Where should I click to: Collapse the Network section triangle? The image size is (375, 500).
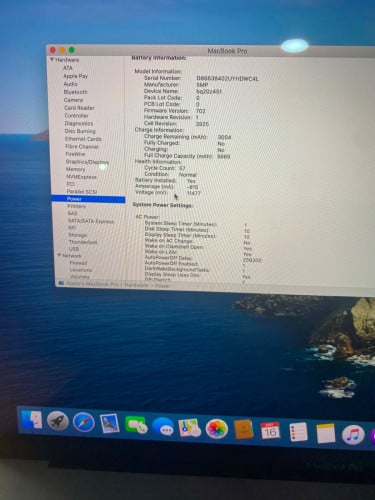click(59, 255)
